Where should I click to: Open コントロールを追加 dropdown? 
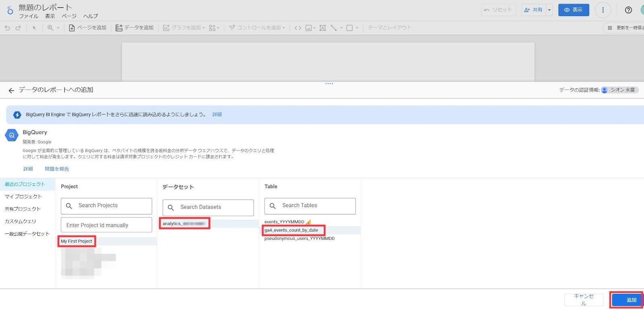(257, 28)
